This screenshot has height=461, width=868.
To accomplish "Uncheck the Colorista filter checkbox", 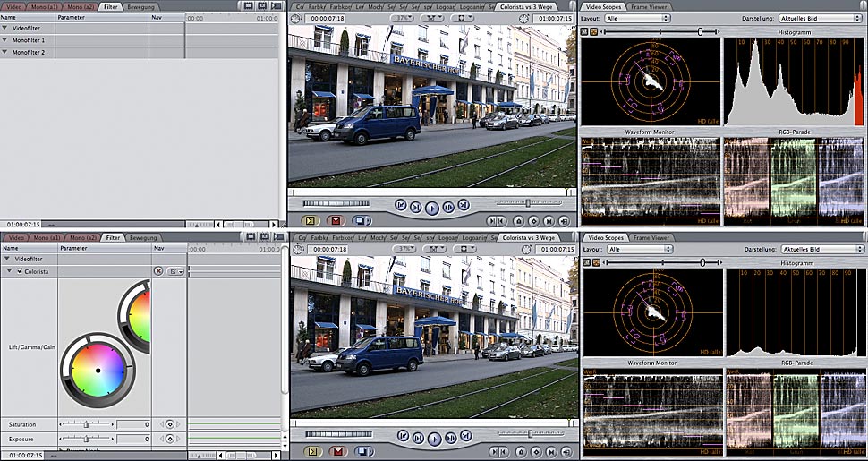I will click(20, 270).
